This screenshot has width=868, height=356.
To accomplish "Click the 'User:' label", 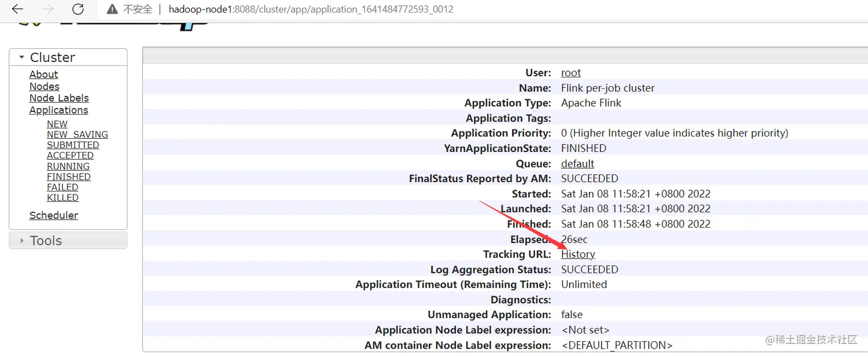I will [x=538, y=73].
